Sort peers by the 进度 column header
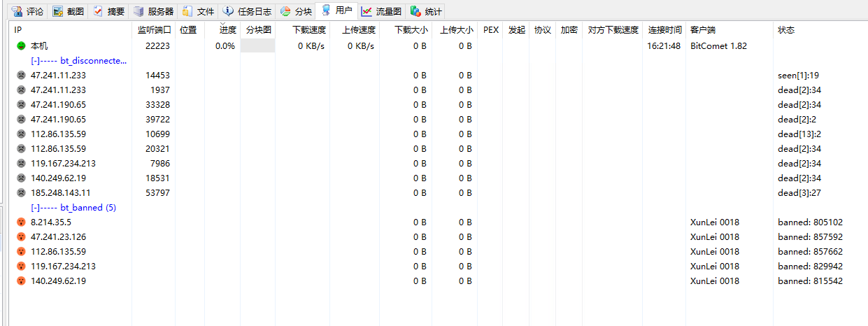This screenshot has width=868, height=326. pyautogui.click(x=227, y=30)
